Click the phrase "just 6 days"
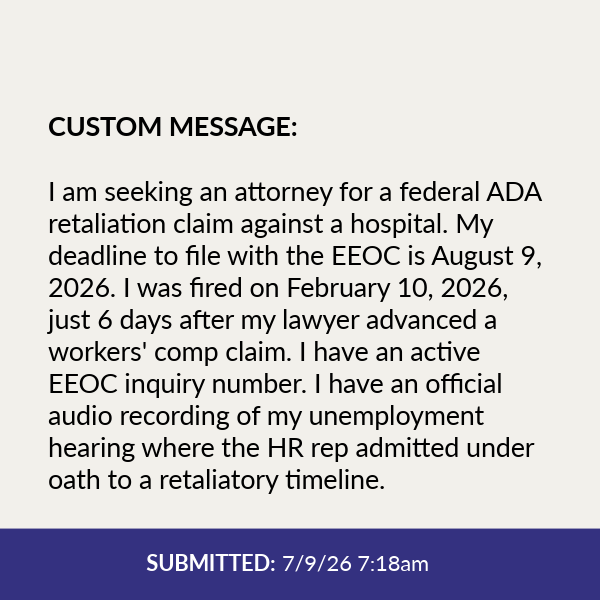600x600 pixels. click(x=110, y=321)
